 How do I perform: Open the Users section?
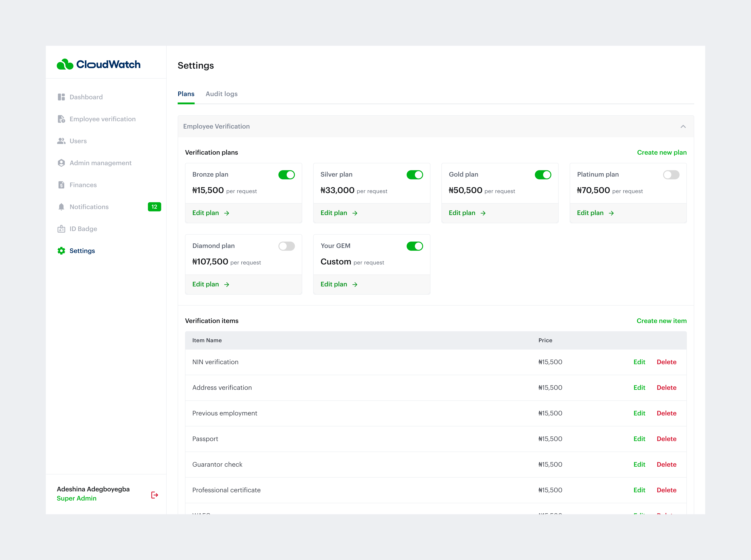pos(78,141)
